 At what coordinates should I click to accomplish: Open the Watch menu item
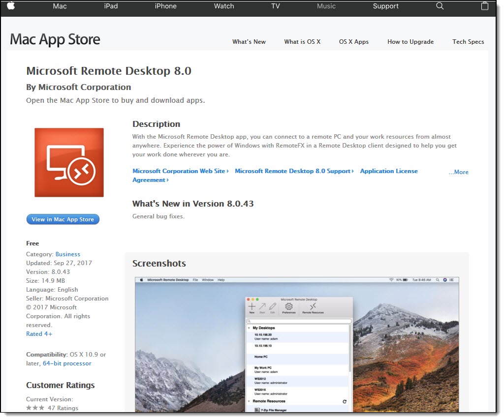point(224,6)
